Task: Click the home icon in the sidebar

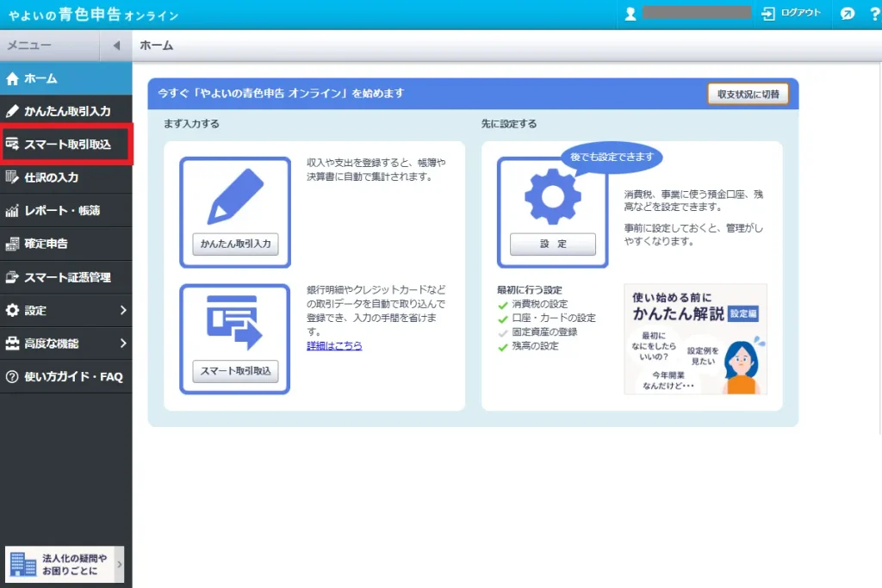Action: click(x=12, y=78)
